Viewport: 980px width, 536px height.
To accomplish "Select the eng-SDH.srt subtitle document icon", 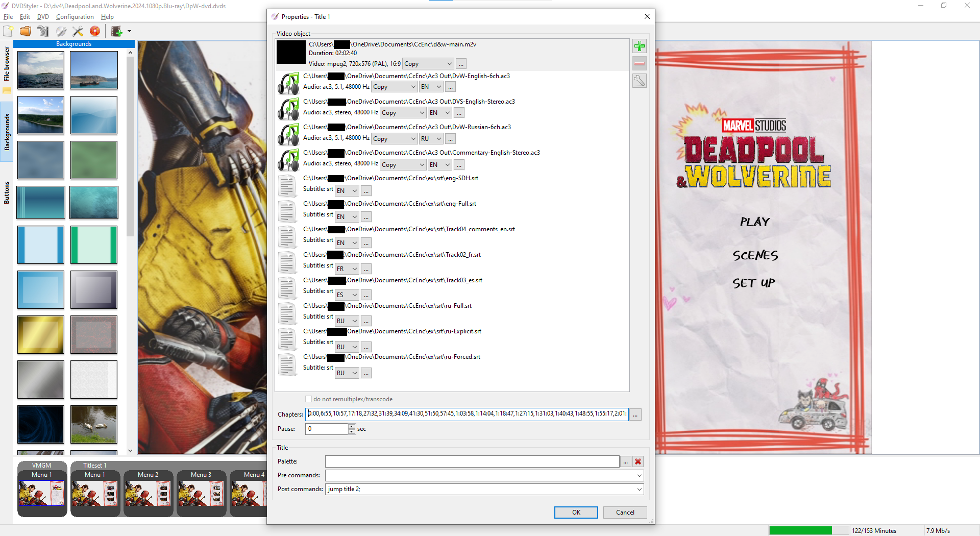I will [287, 186].
